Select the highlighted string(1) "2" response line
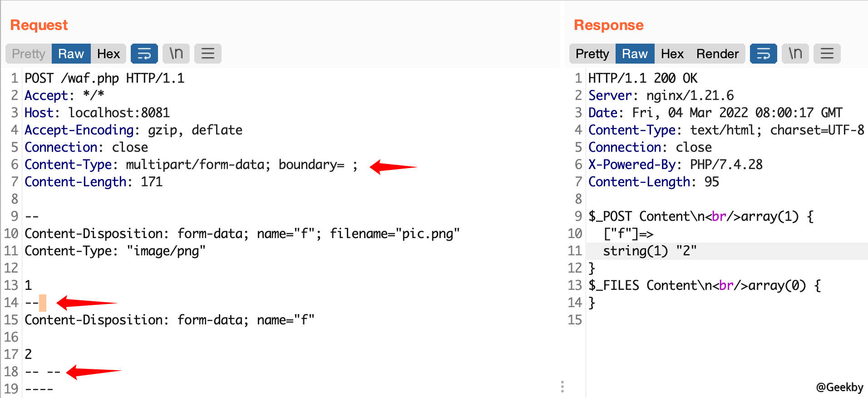This screenshot has height=398, width=868. point(649,251)
